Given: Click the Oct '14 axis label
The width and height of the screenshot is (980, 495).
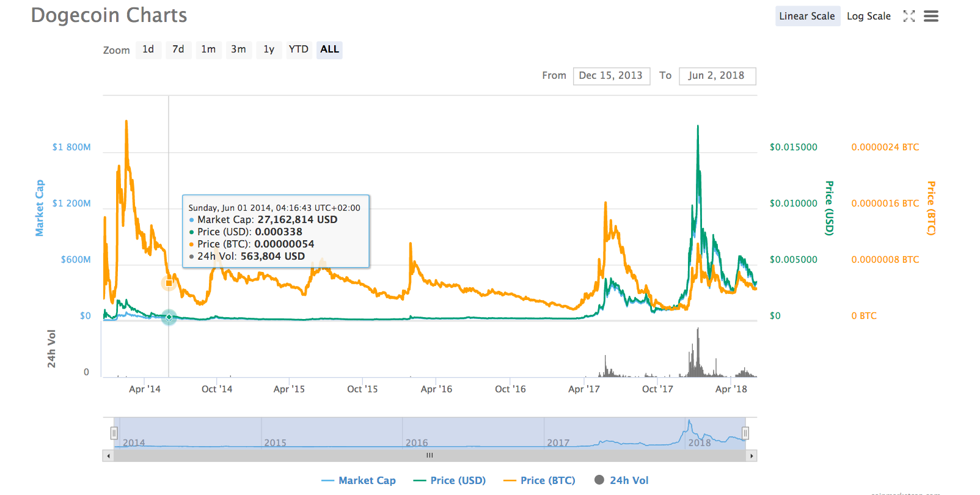Looking at the screenshot, I should tap(217, 389).
